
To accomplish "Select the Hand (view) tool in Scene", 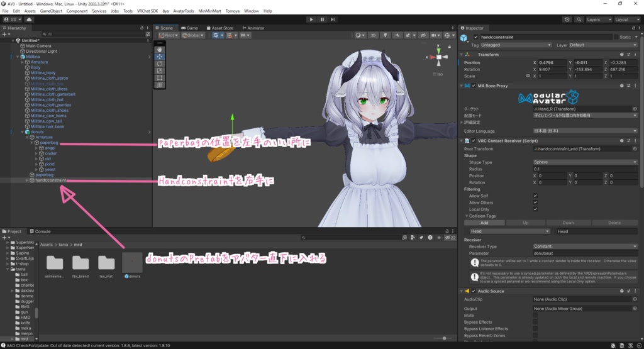I will click(159, 49).
